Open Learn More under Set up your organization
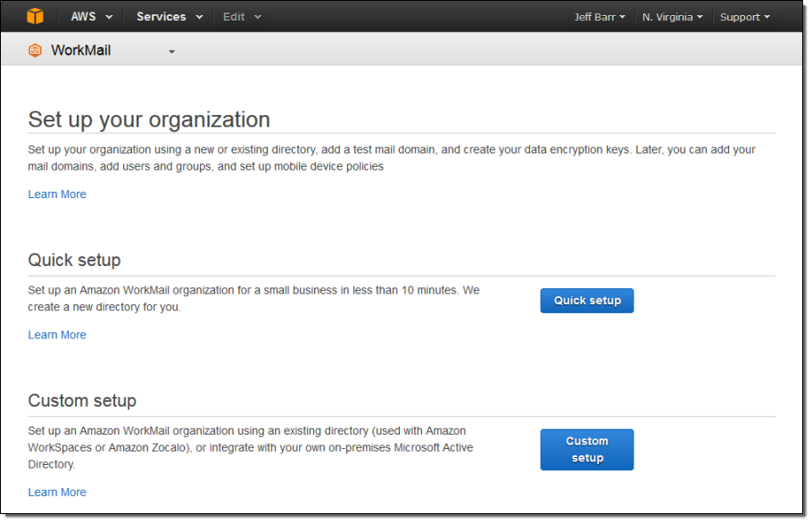Image resolution: width=812 pixels, height=523 pixels. (57, 195)
